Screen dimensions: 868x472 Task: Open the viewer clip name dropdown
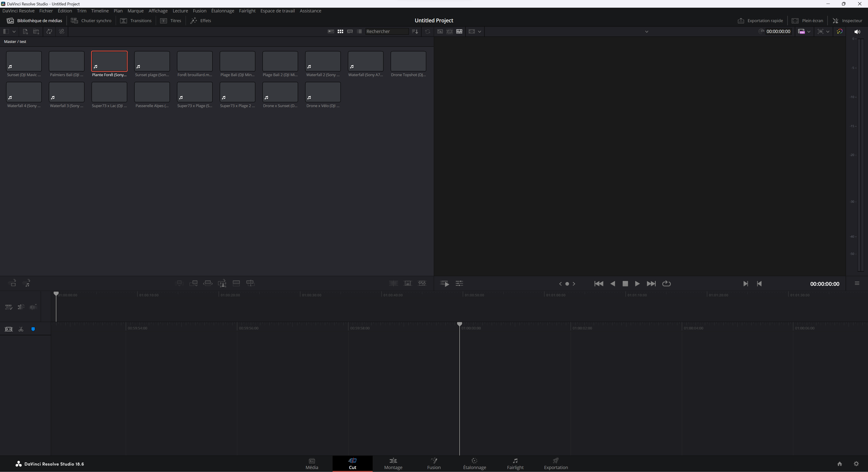pyautogui.click(x=646, y=32)
